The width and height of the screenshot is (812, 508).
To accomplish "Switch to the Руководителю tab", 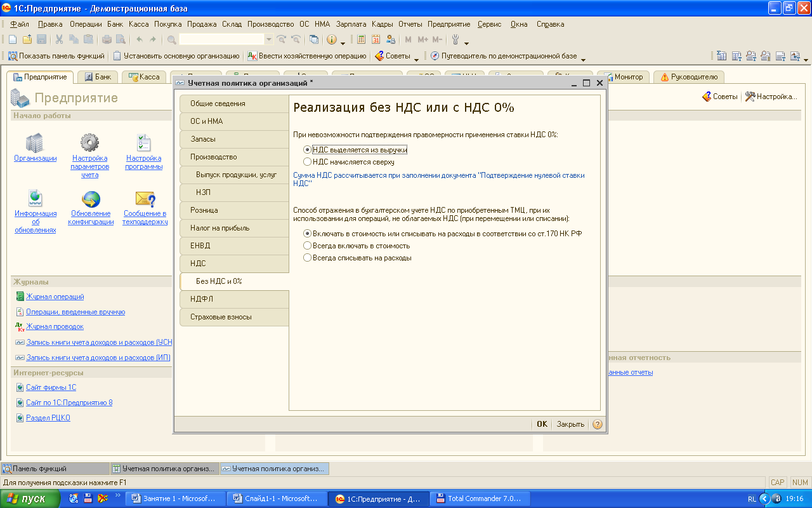I will (x=689, y=77).
